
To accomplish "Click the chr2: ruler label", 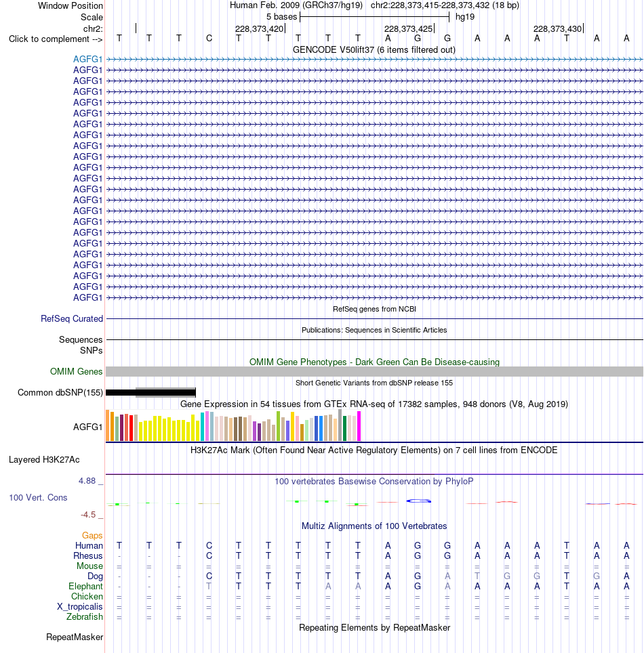I will pos(93,28).
